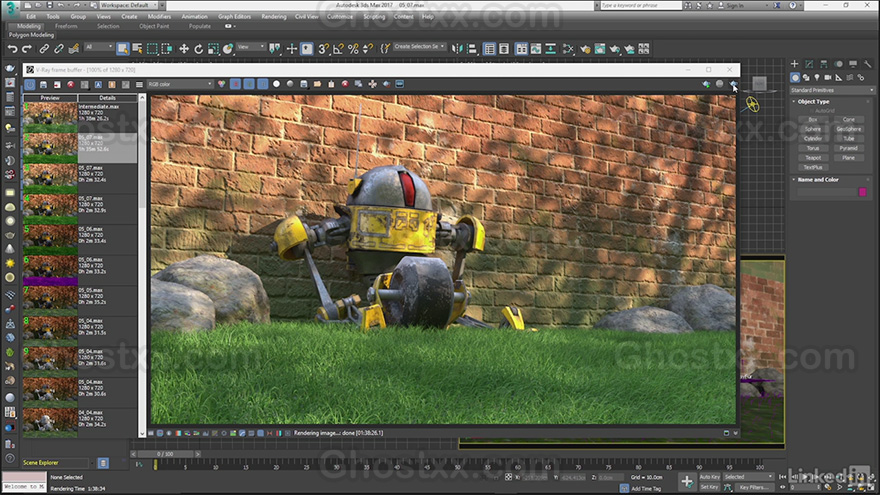Open the Modifiers menu
The image size is (880, 495).
159,17
